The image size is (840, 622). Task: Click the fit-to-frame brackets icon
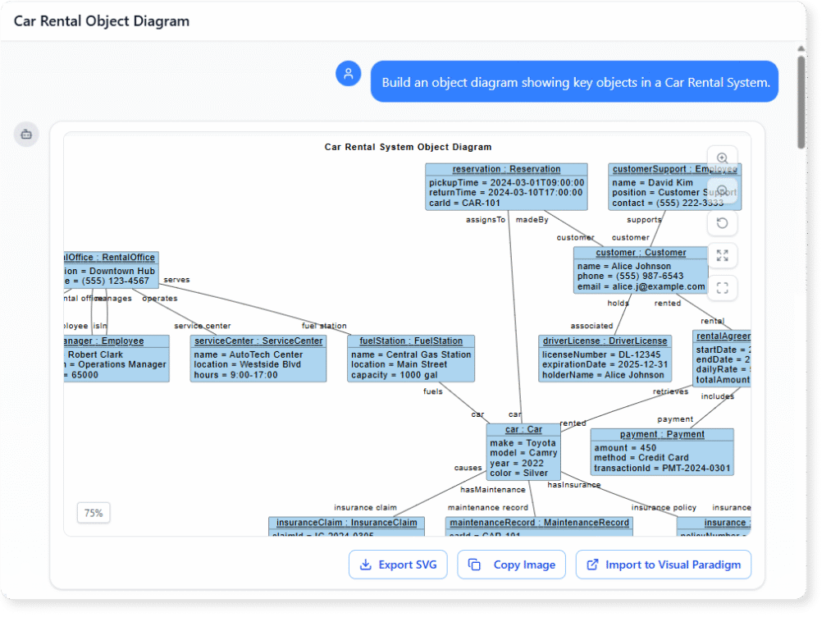(x=723, y=288)
